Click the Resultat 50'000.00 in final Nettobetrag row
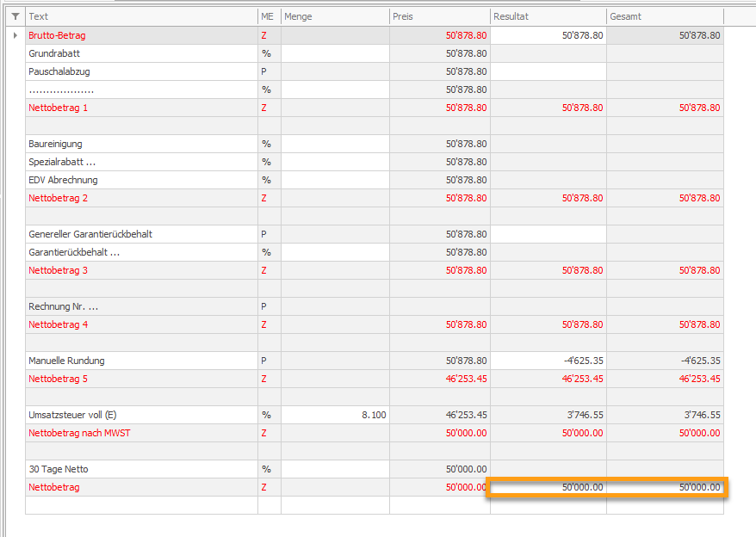Screen dimensions: 756x537 point(548,487)
